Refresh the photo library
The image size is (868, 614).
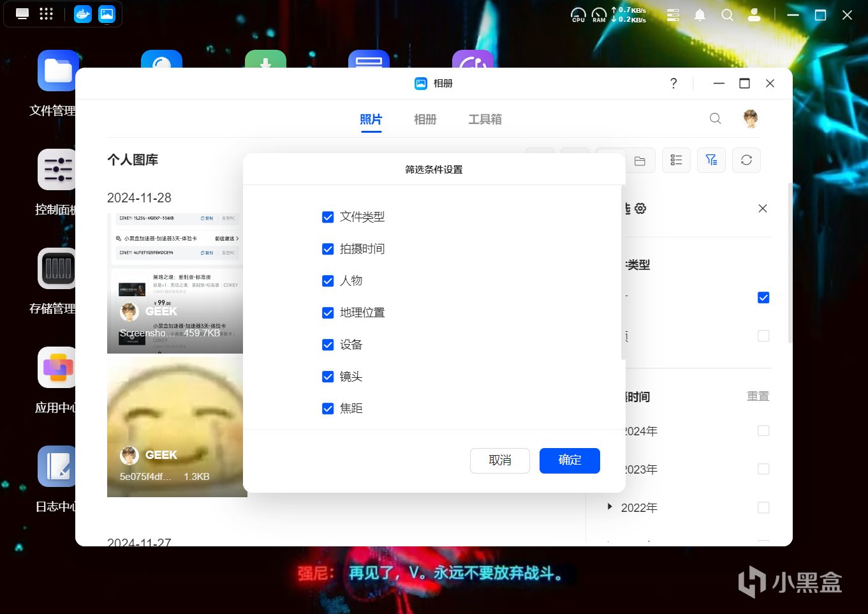tap(747, 160)
